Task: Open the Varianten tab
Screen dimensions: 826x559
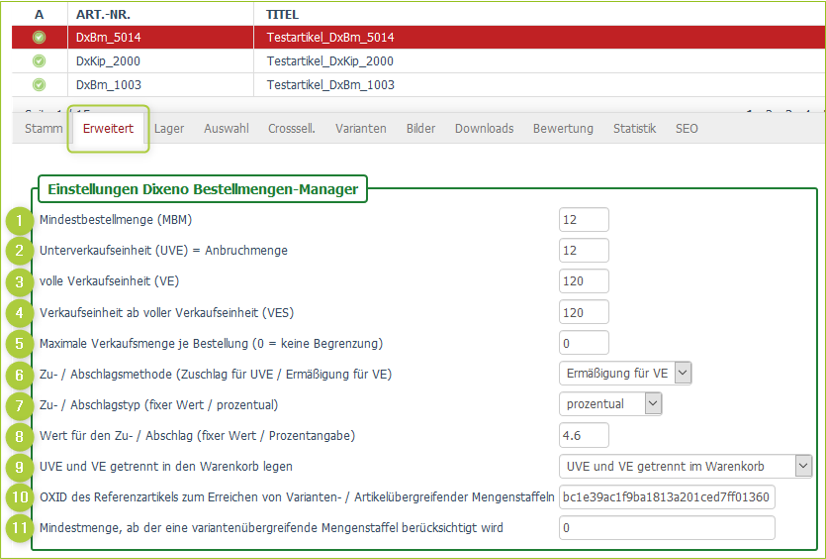Action: click(x=361, y=129)
